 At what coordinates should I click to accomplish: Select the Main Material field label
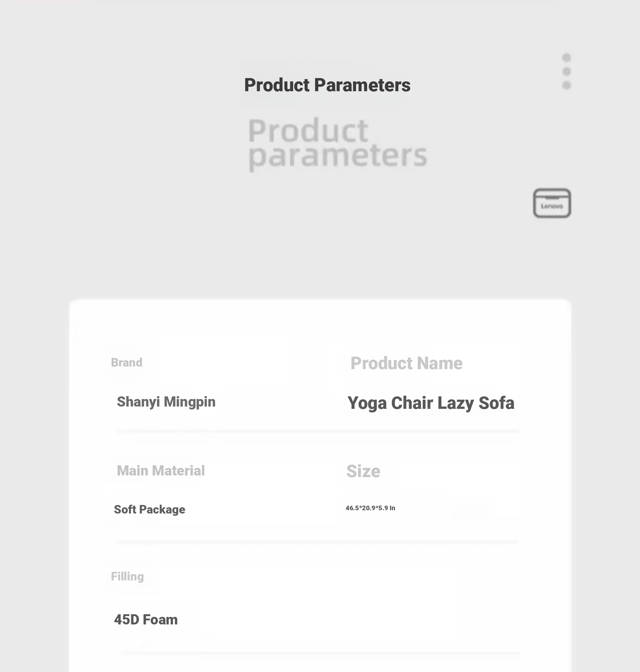[161, 471]
